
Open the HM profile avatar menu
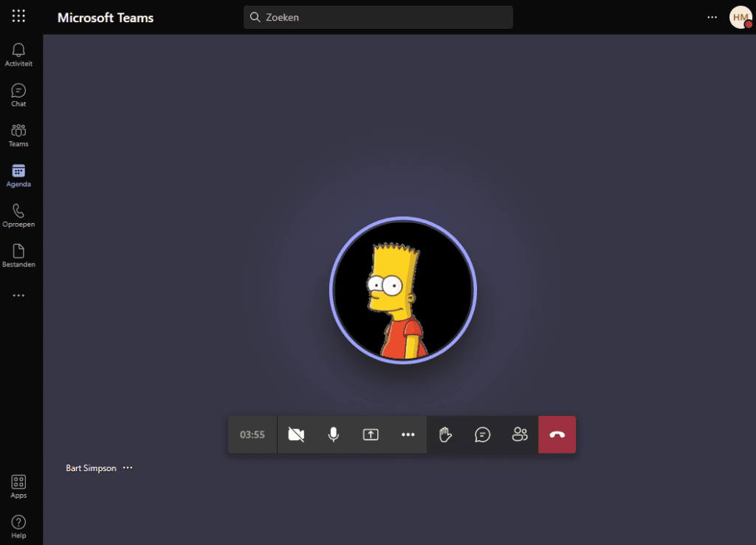point(740,18)
